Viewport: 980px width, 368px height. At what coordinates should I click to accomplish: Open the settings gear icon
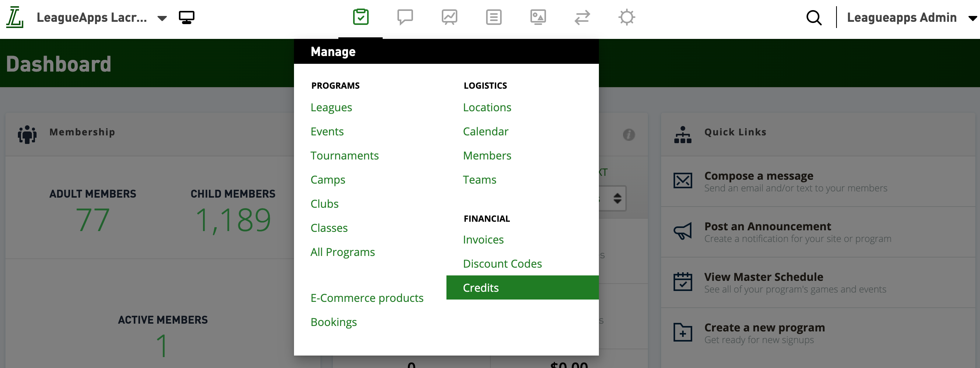[627, 17]
